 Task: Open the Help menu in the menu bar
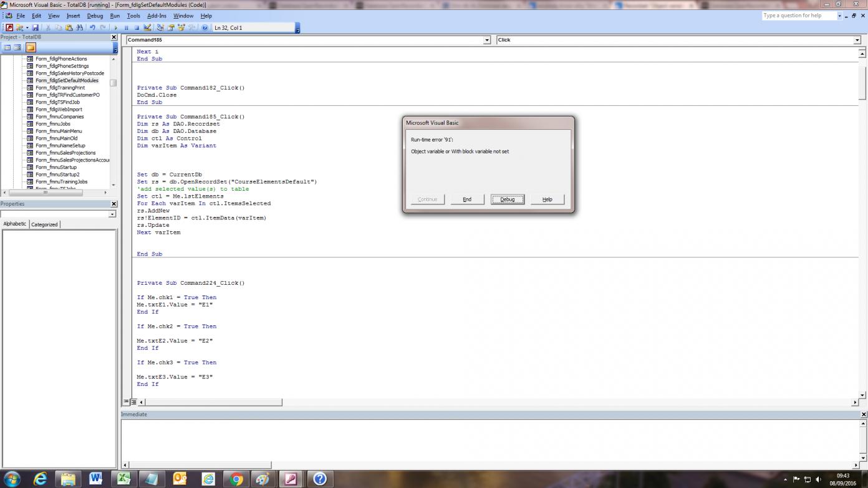(x=206, y=16)
